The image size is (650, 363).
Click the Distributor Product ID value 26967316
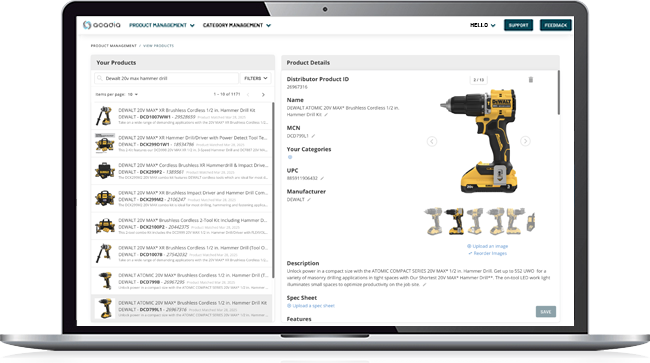[297, 87]
